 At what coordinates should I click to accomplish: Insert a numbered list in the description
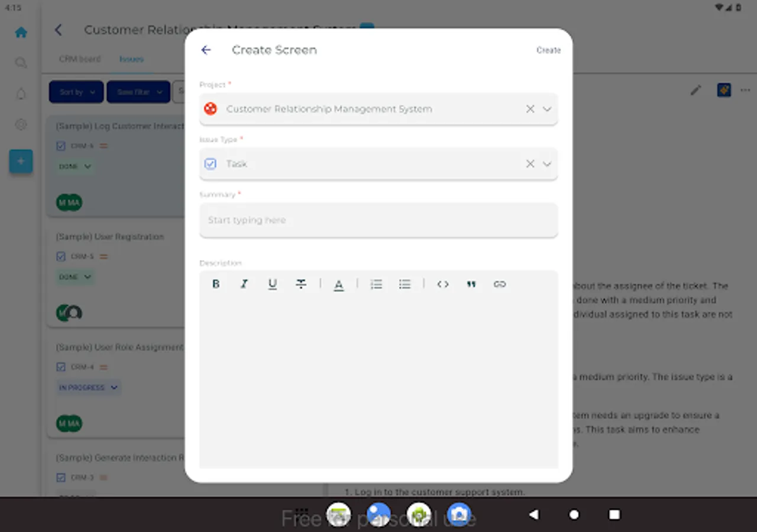[376, 284]
